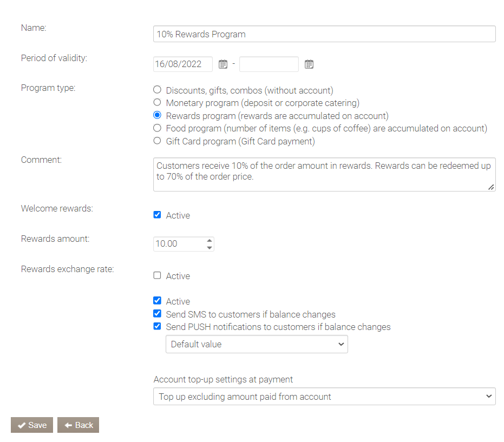Increase Rewards amount with up arrow
The height and width of the screenshot is (442, 504).
pos(210,240)
